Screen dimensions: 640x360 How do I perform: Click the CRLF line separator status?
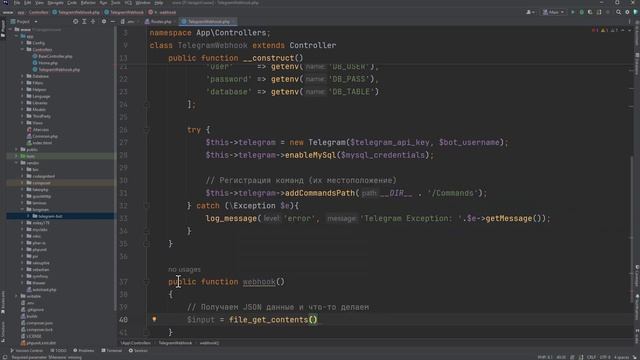coord(591,357)
